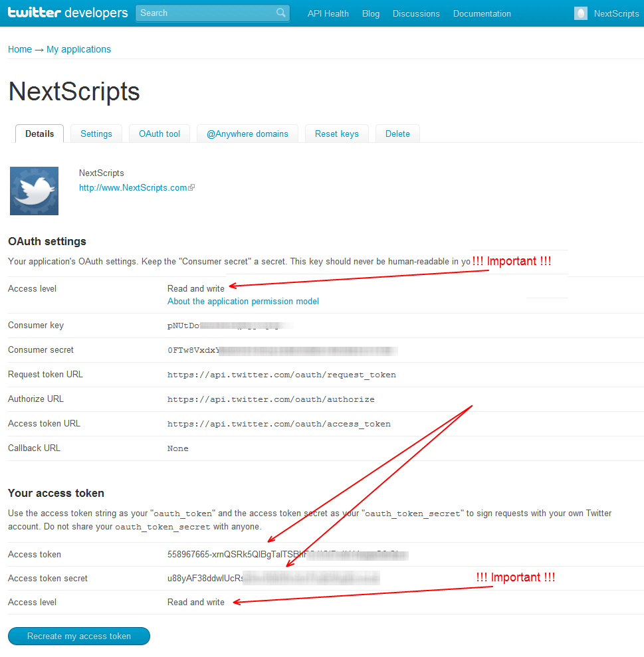The width and height of the screenshot is (644, 657).
Task: Click the request_token URL text
Action: click(281, 375)
